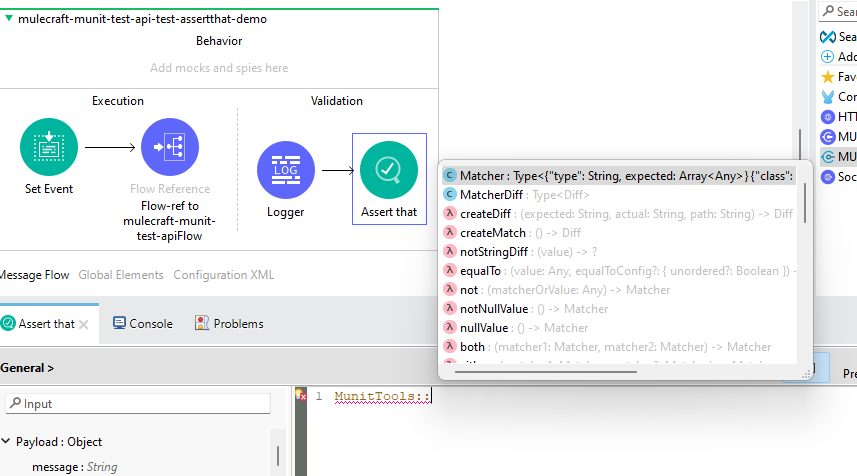The width and height of the screenshot is (857, 476).
Task: Click the Sockets module palette icon
Action: click(827, 177)
